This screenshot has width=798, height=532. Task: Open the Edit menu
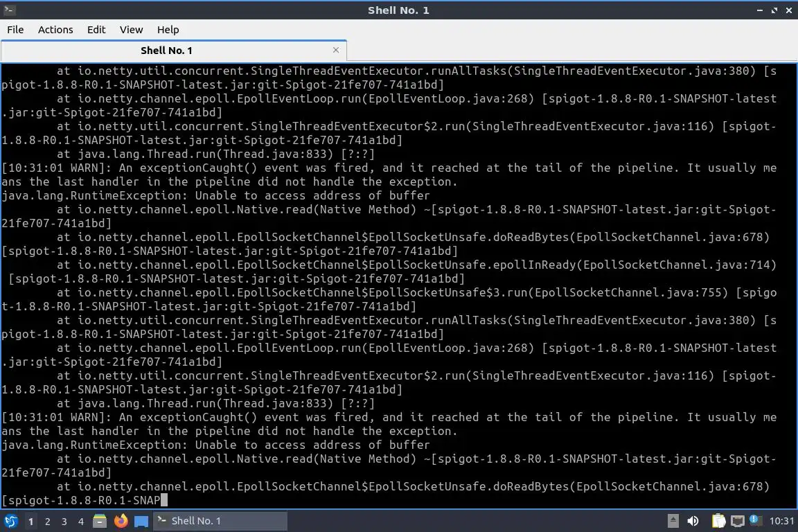96,30
